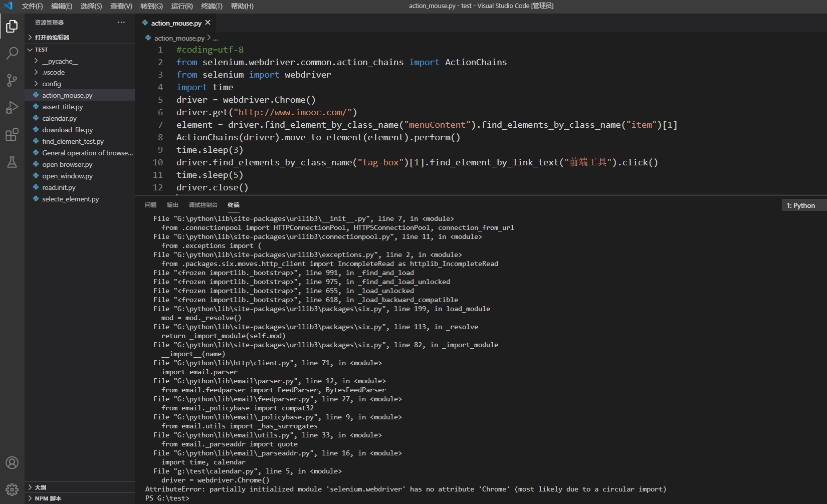Follow the http://www.imooc.com/ link in code

[x=292, y=112]
